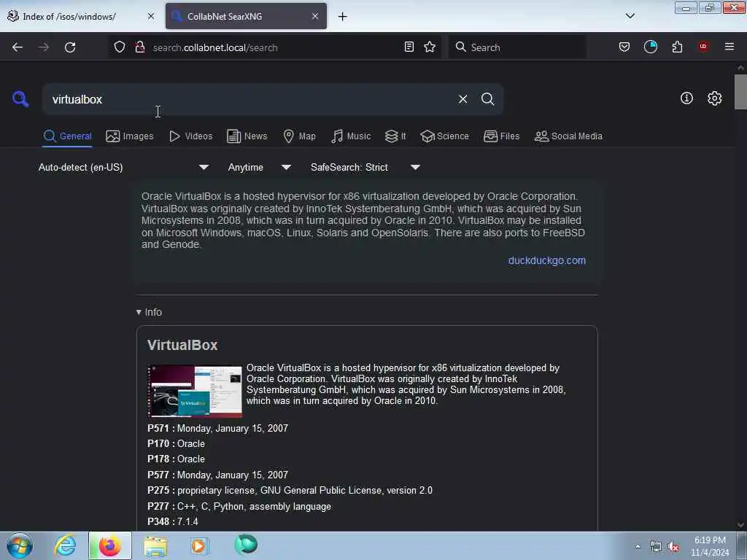Image resolution: width=747 pixels, height=560 pixels.
Task: Click the P178 : Oracle row
Action: coord(177,459)
